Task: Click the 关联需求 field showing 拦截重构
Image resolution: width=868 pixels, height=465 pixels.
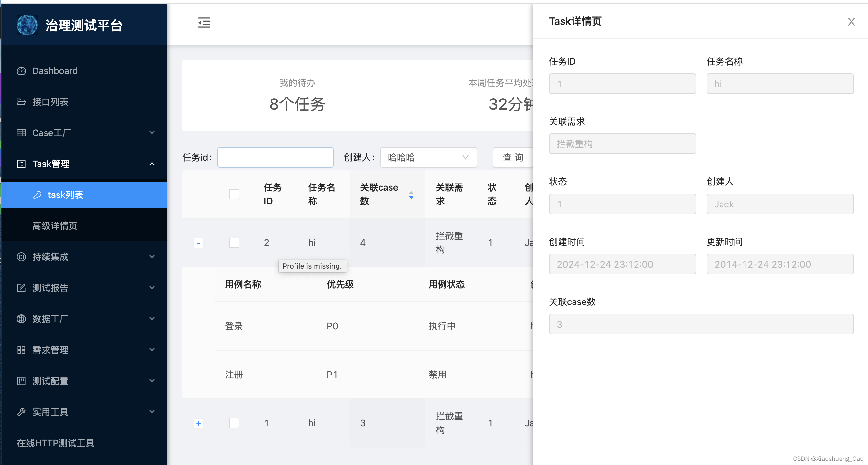Action: 622,144
